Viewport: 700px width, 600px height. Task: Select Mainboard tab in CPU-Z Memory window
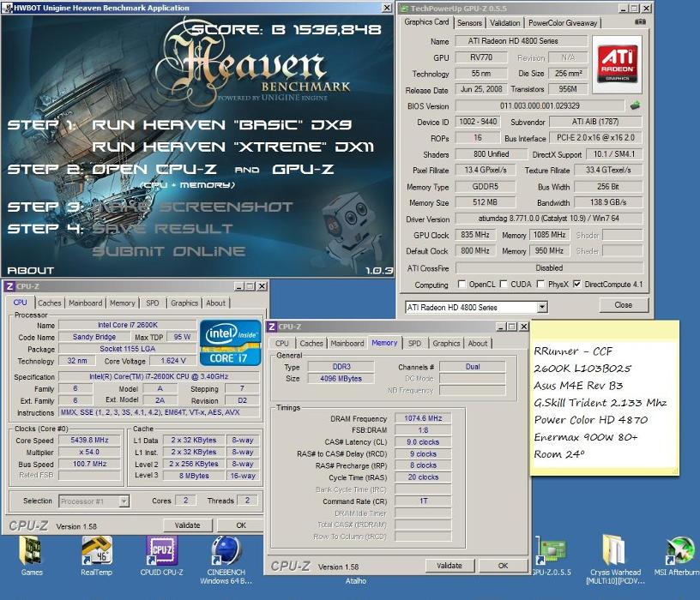pos(347,344)
